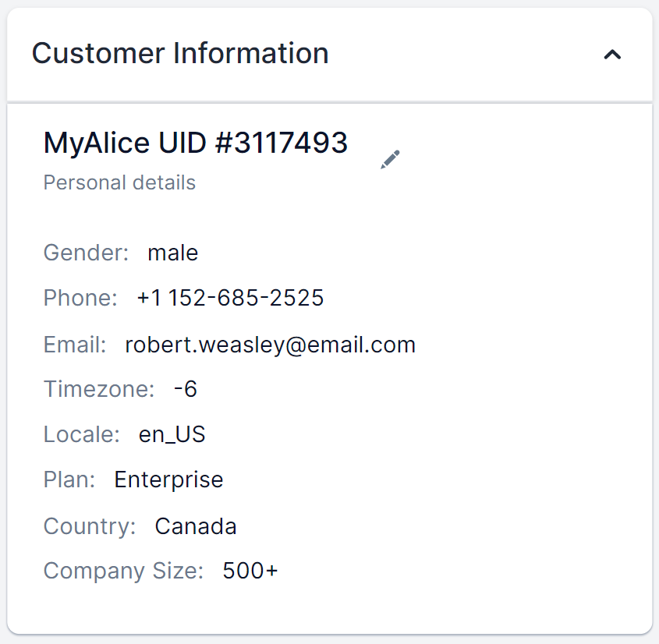This screenshot has height=644, width=659.
Task: Collapse the Customer Information panel
Action: [x=613, y=55]
